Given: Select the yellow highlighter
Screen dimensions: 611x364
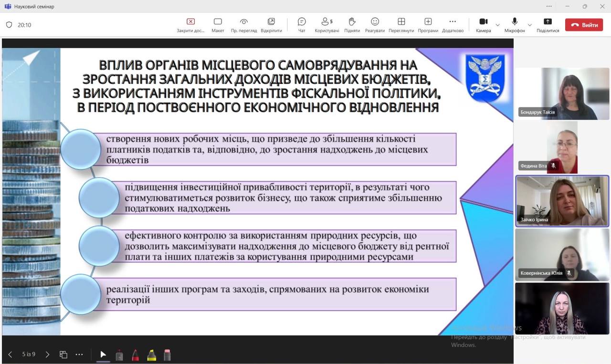Looking at the screenshot, I should pyautogui.click(x=151, y=355).
